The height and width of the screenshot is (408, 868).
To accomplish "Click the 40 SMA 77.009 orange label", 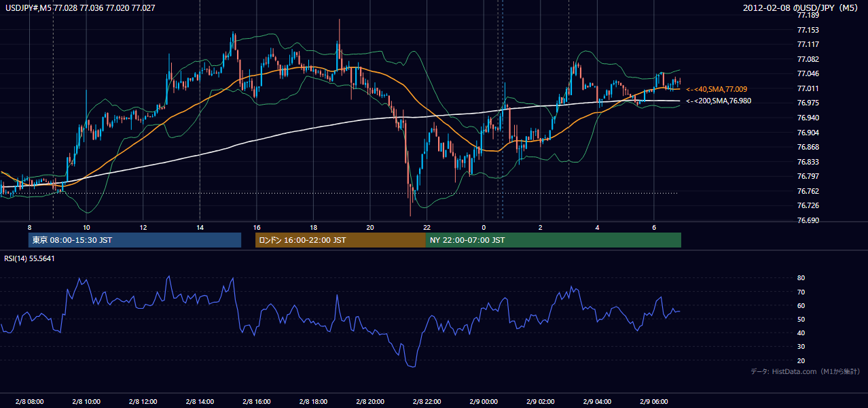I will [717, 89].
